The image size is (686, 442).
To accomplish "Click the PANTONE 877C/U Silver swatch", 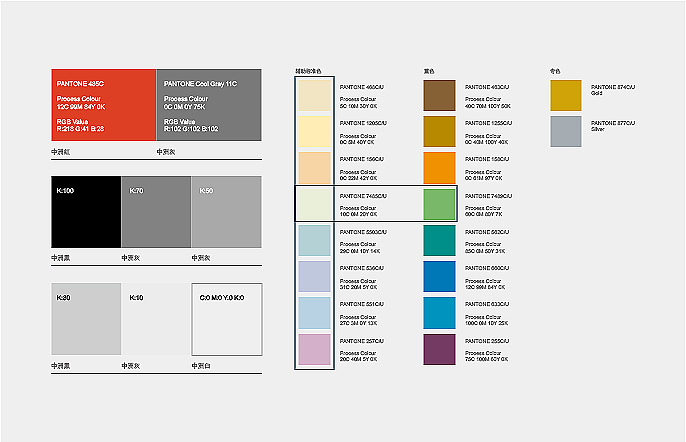I will coord(565,131).
